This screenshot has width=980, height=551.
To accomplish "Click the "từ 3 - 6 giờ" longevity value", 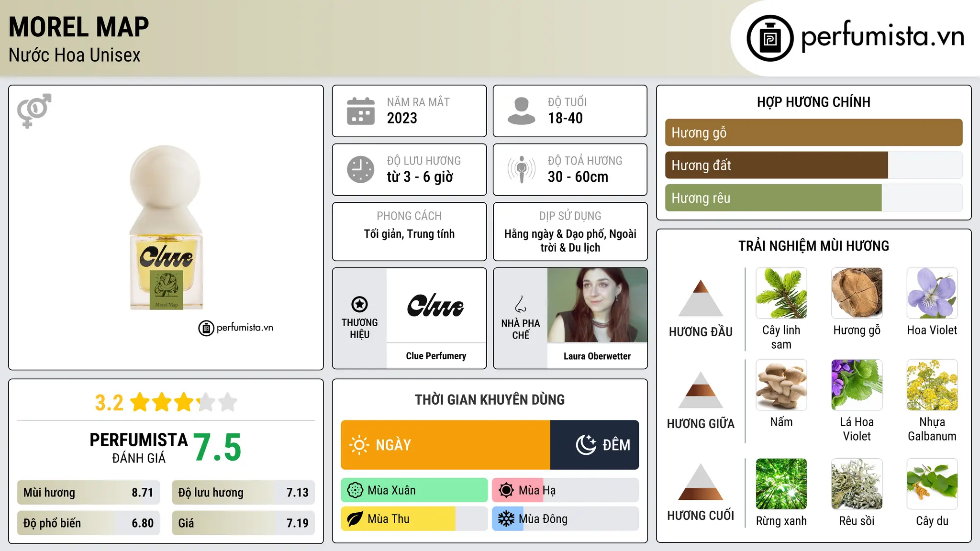I will point(420,177).
